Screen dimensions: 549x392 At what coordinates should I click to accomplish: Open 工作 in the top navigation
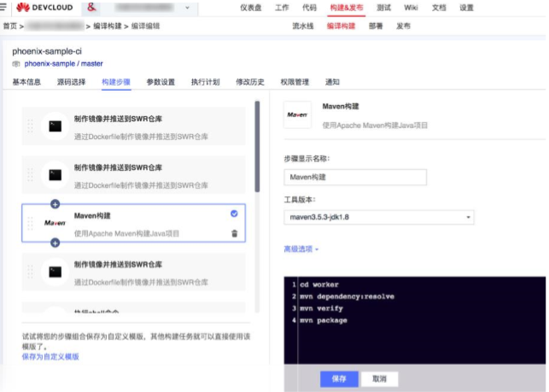tap(282, 8)
